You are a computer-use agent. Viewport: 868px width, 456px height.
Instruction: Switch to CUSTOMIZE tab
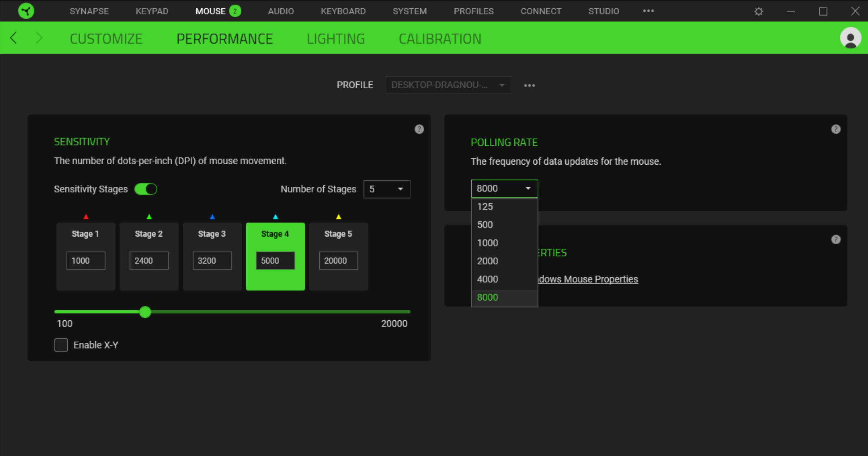pos(106,38)
